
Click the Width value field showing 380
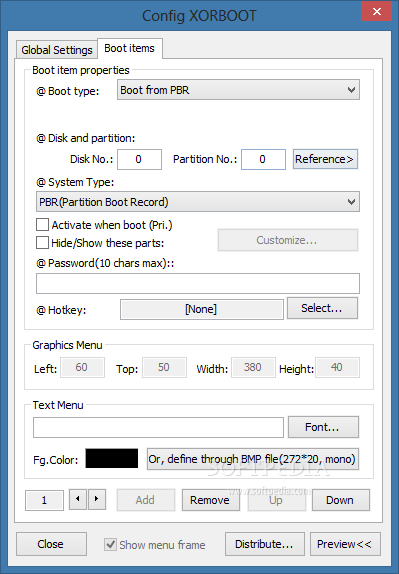253,367
